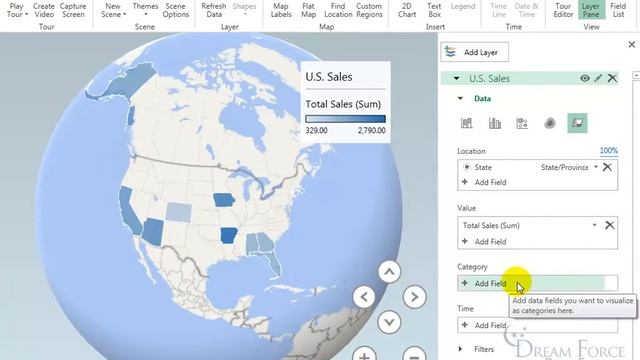
Task: Open the Total Sales (Sum) aggregation dropdown
Action: (594, 225)
